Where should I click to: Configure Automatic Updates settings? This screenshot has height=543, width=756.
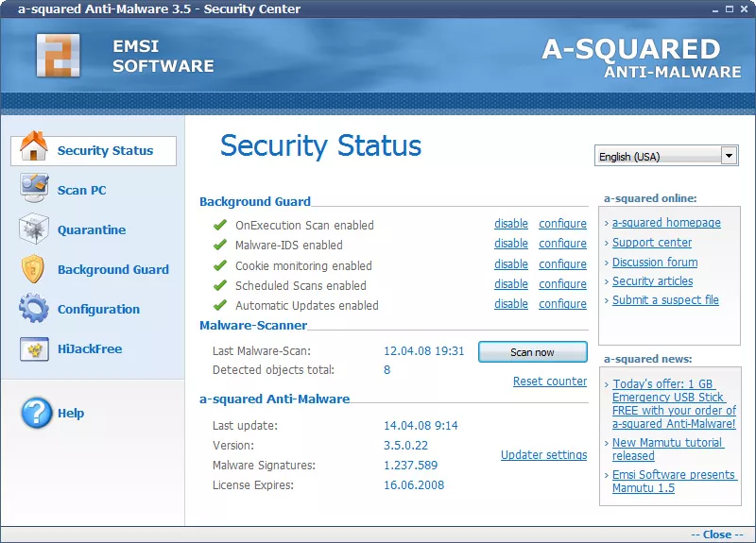click(x=562, y=303)
